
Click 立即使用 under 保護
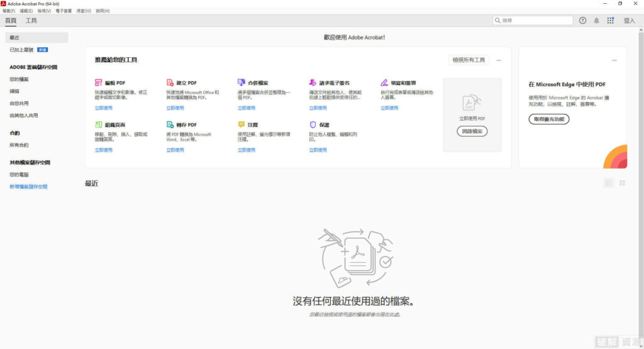[318, 150]
